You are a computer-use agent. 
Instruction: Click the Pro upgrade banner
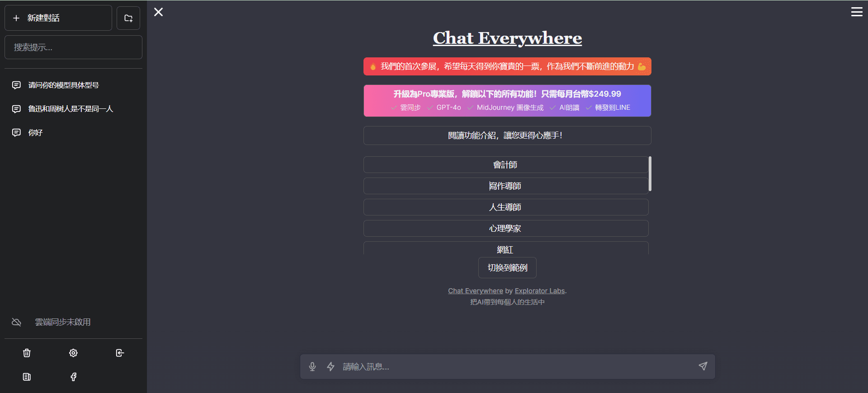(x=507, y=101)
